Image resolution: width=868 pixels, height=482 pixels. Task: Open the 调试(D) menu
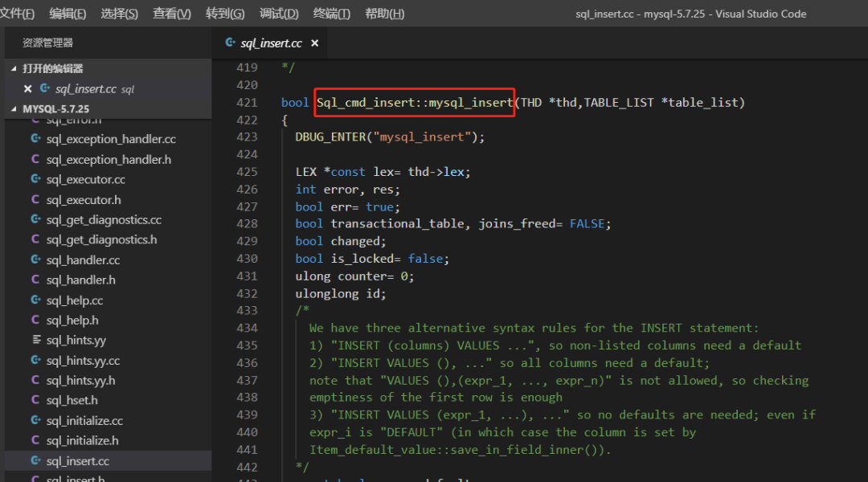coord(278,14)
